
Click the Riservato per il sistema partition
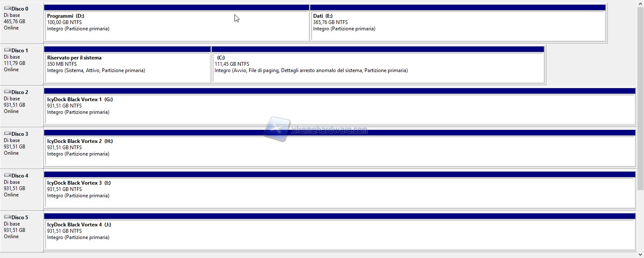click(x=127, y=67)
